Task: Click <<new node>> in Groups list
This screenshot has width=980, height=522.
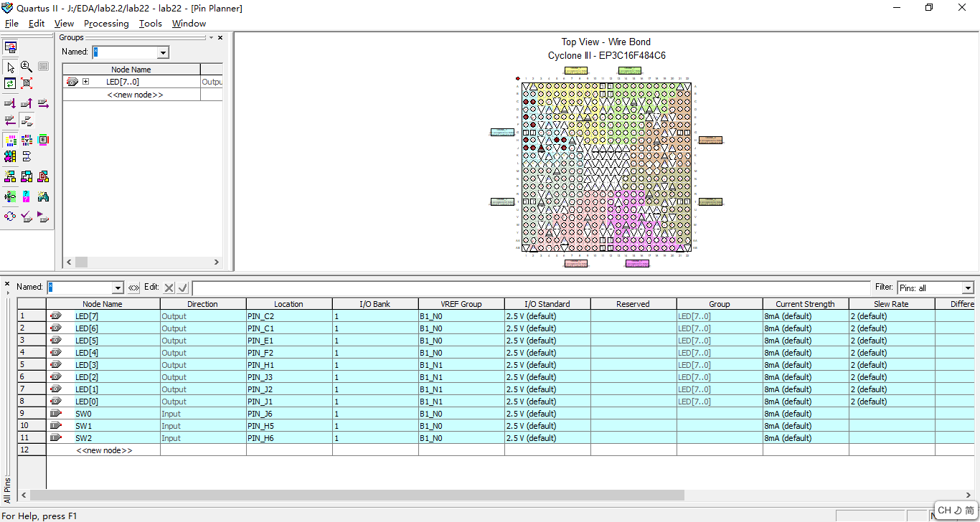Action: [135, 95]
